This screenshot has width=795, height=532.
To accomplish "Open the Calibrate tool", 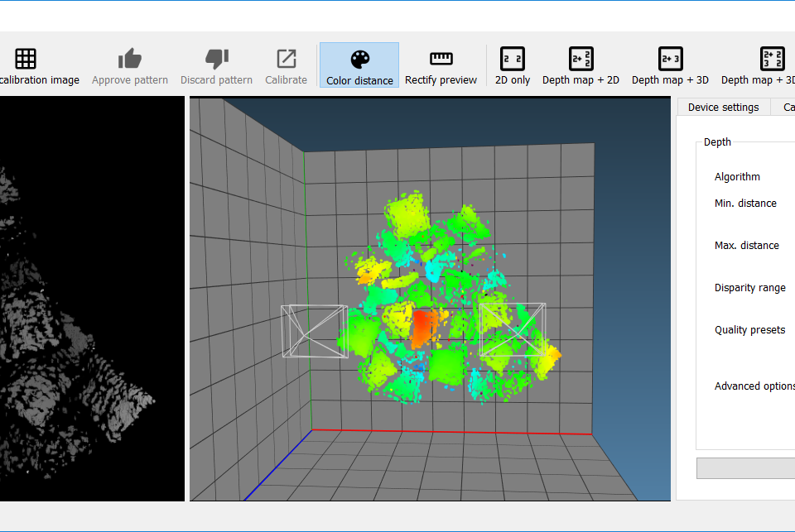I will pos(286,59).
